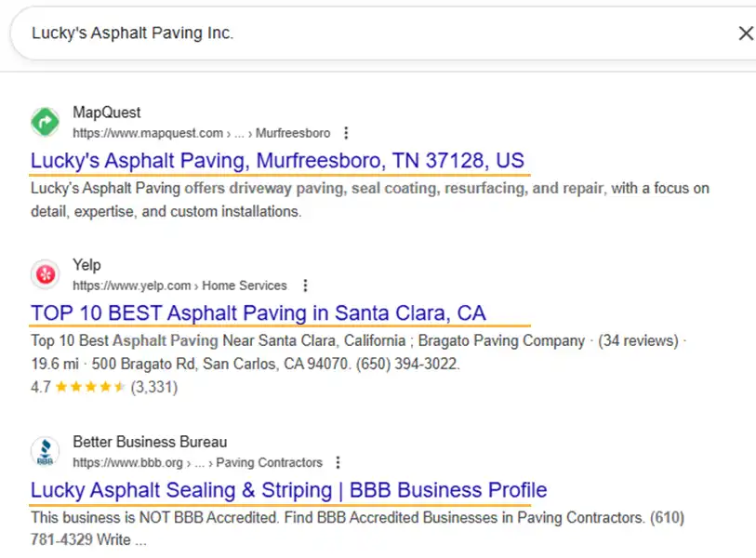This screenshot has height=558, width=756.
Task: Open three-dot options for MapQuest result
Action: (346, 133)
